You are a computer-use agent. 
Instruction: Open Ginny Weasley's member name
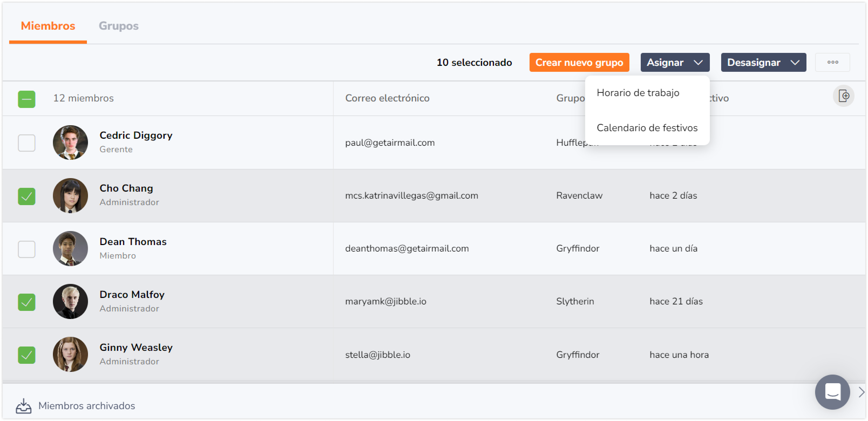pyautogui.click(x=136, y=348)
